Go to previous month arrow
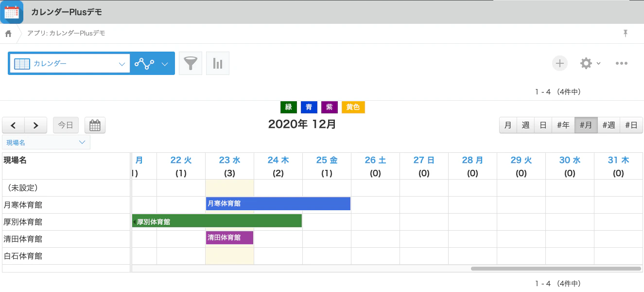 [14, 125]
